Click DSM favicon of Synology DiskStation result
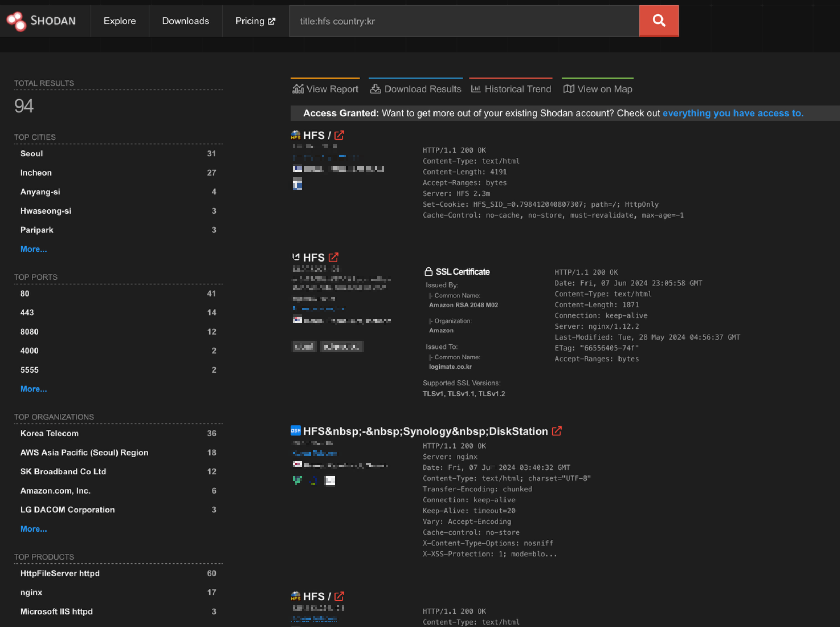 (295, 431)
